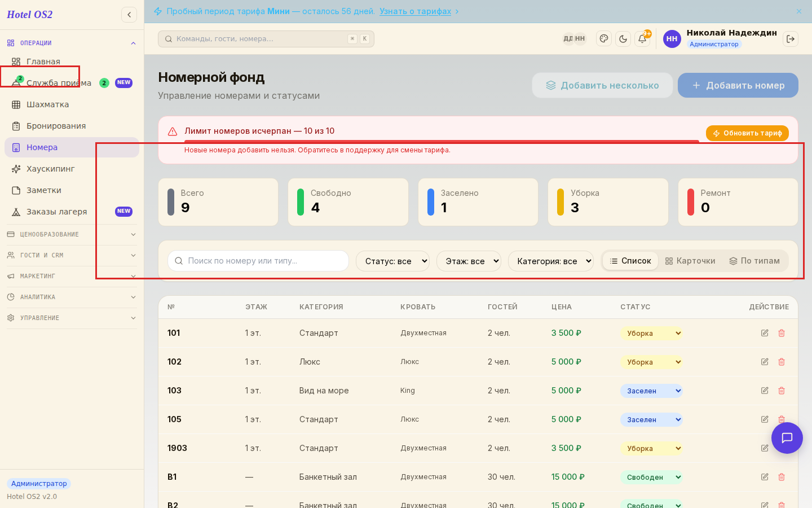Image resolution: width=812 pixels, height=508 pixels.
Task: Delete room 102 with trash icon
Action: pyautogui.click(x=782, y=362)
